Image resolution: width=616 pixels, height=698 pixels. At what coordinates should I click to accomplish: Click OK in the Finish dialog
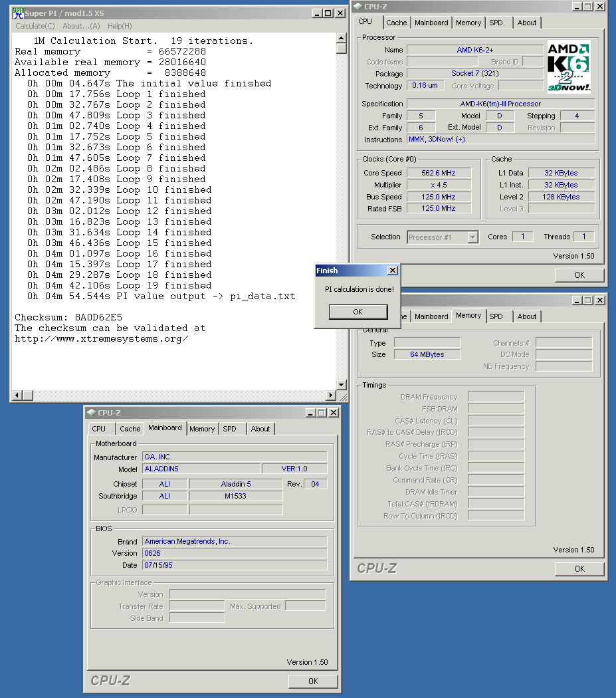tap(358, 312)
